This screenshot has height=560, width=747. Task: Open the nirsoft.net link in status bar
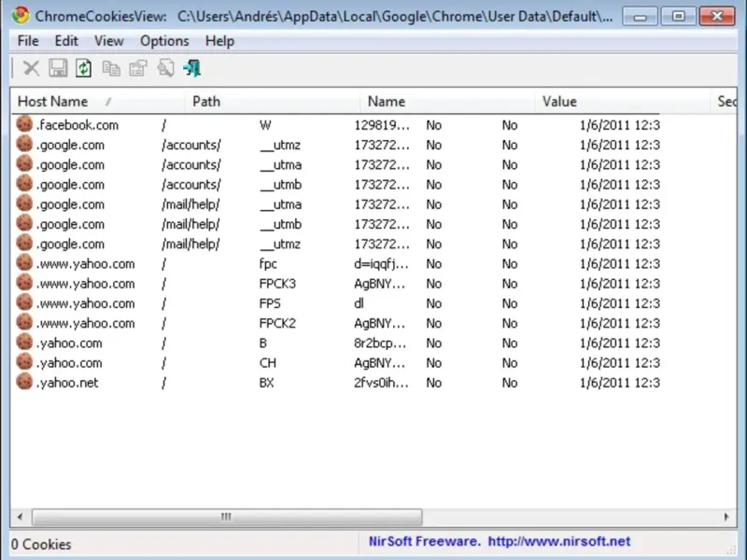tap(559, 541)
